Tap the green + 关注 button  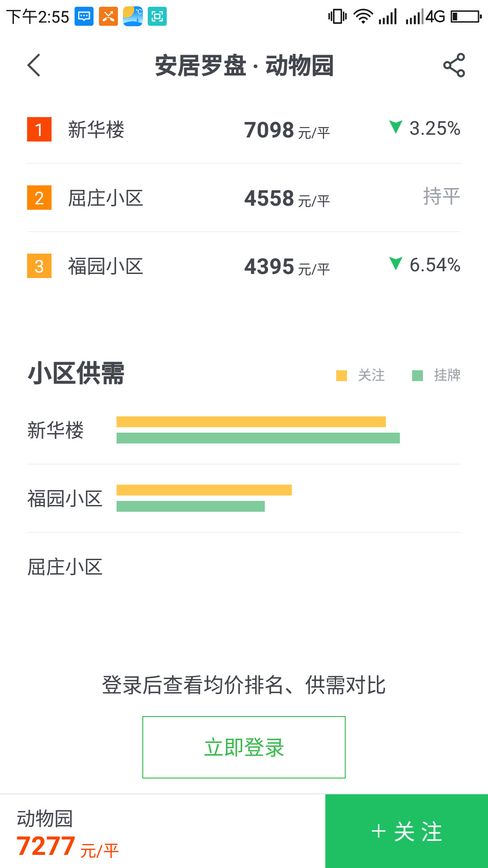click(407, 831)
